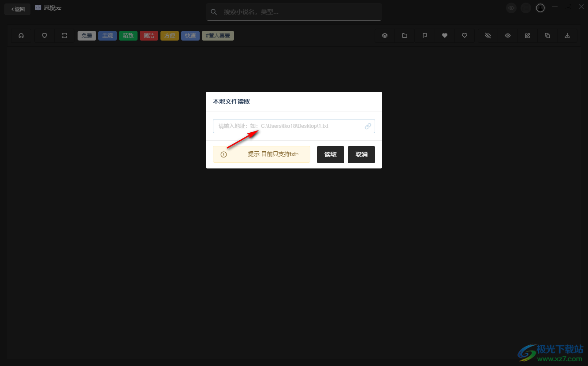The height and width of the screenshot is (366, 588).
Task: Select the 方便 tag
Action: 170,36
